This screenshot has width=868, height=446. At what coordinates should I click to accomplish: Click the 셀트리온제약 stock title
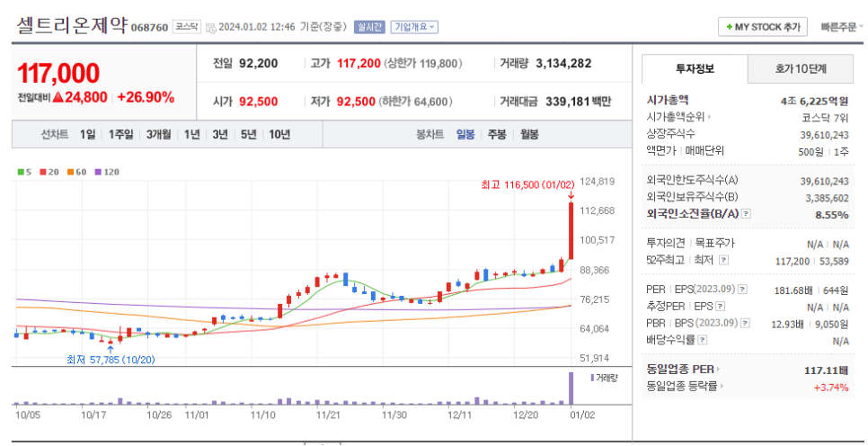pos(72,25)
